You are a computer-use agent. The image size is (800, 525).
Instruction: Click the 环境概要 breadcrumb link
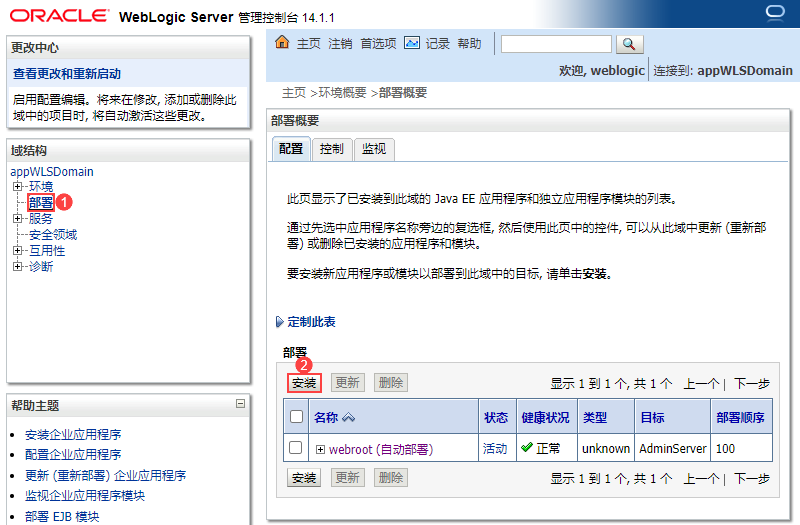(342, 93)
